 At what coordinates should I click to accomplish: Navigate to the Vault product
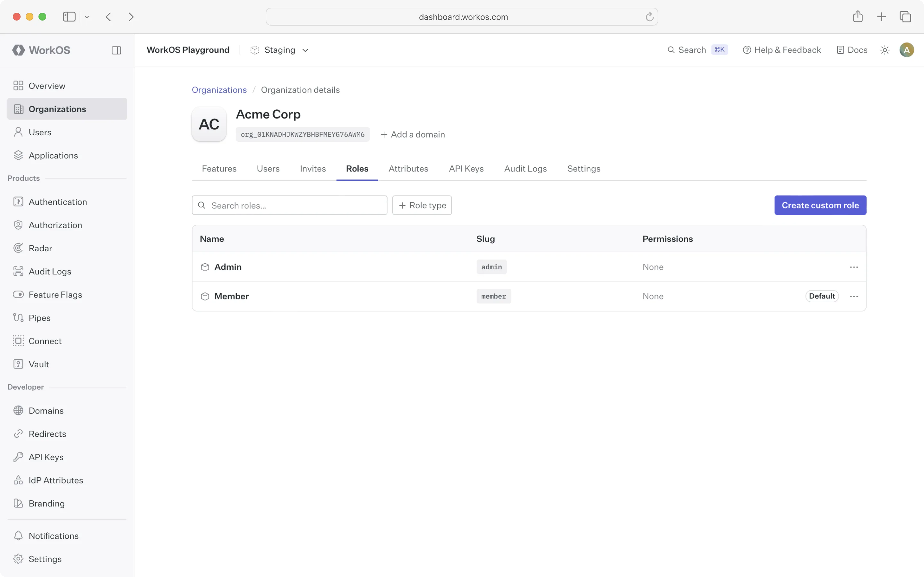click(38, 364)
